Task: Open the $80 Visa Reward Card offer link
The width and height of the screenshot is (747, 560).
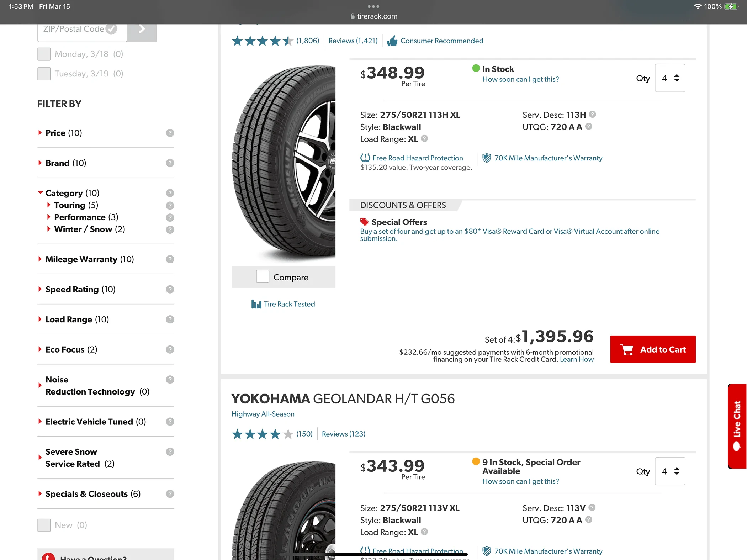Action: [510, 235]
